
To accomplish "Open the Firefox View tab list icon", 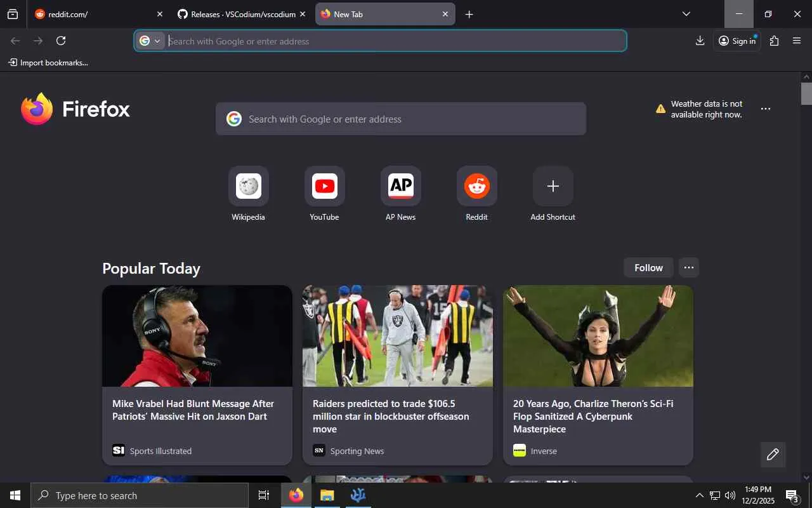I will coord(13,14).
